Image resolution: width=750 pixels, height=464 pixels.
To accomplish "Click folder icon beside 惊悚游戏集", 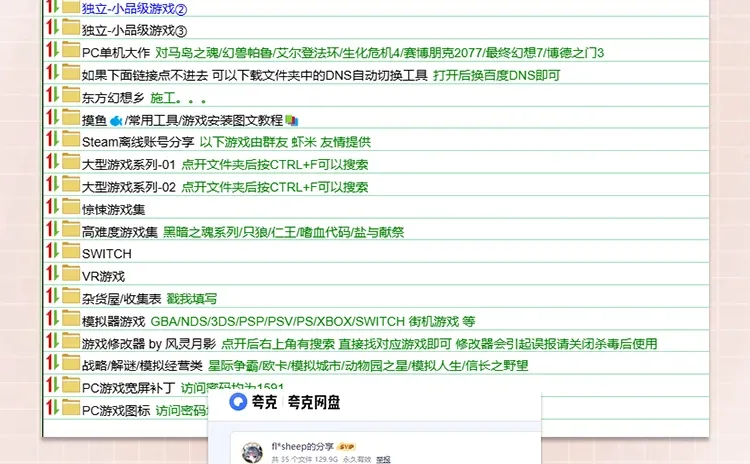I will coord(71,206).
